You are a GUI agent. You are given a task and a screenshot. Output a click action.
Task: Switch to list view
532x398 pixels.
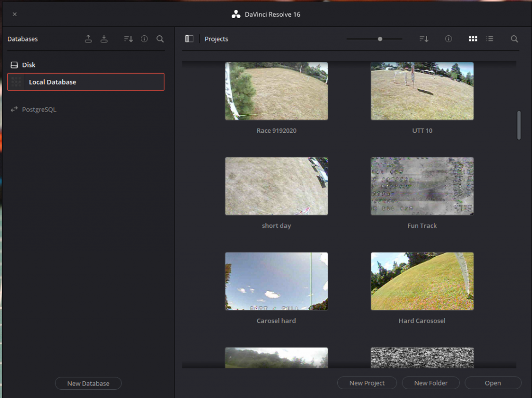point(489,39)
